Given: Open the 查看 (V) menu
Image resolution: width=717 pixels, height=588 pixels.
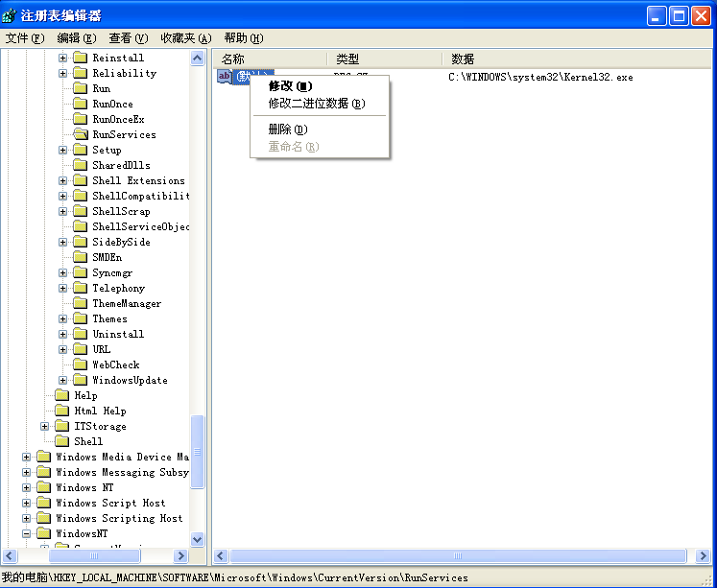Looking at the screenshot, I should [129, 38].
